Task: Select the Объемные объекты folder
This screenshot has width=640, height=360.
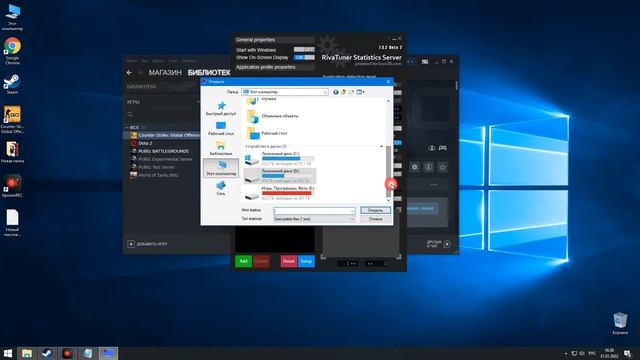Action: point(273,116)
